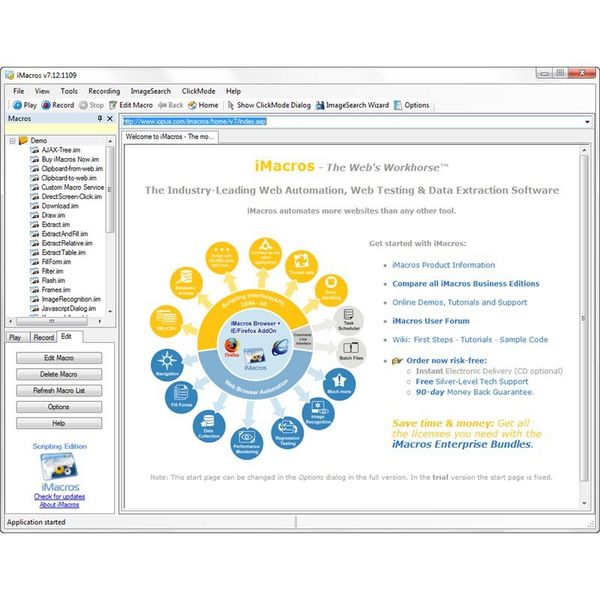The height and width of the screenshot is (600, 600).
Task: Open the Tools menu
Action: pos(69,91)
